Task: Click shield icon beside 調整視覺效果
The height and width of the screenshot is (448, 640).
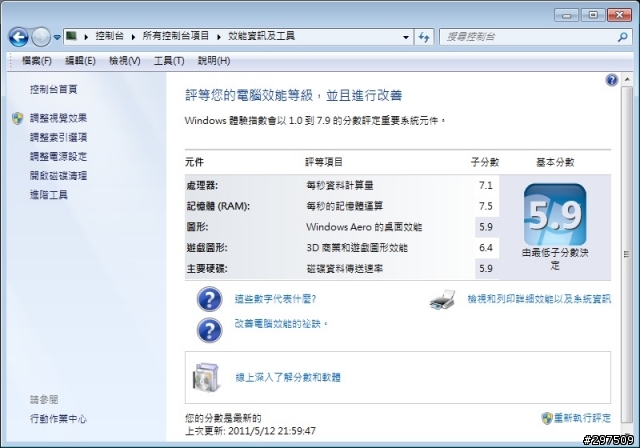Action: (x=18, y=118)
